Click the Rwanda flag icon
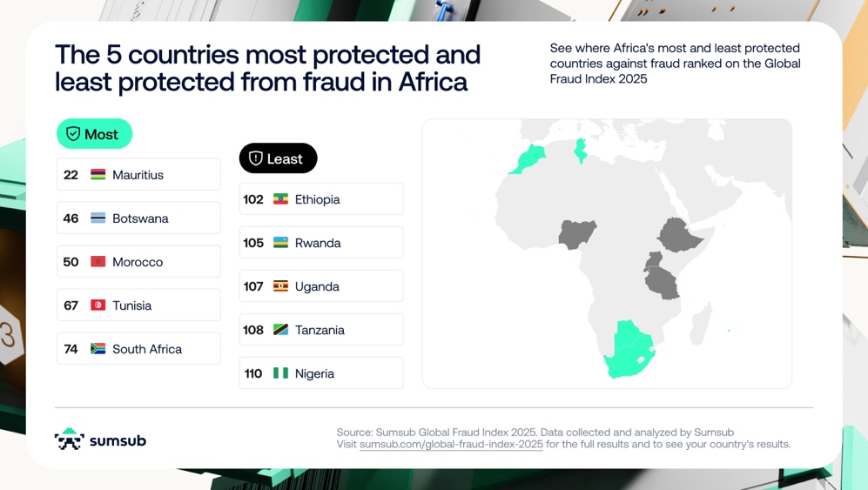 pyautogui.click(x=280, y=243)
